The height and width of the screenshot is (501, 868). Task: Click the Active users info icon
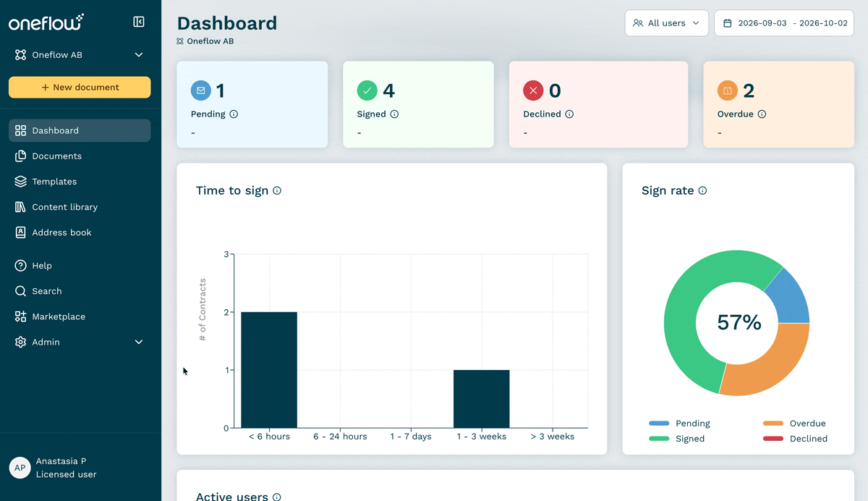click(277, 497)
